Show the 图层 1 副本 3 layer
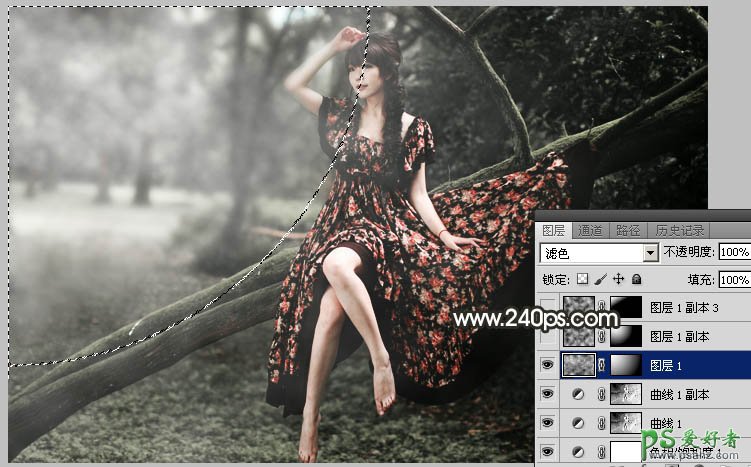 point(546,308)
